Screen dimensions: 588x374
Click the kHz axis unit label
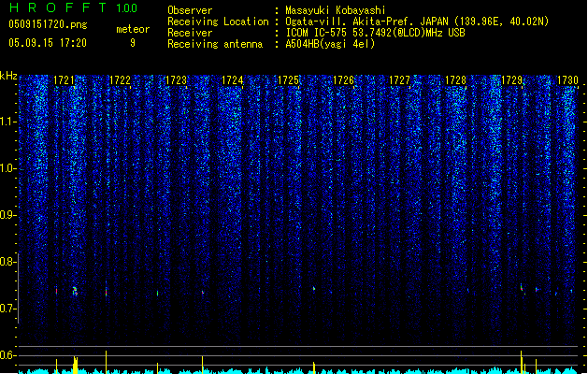click(8, 76)
